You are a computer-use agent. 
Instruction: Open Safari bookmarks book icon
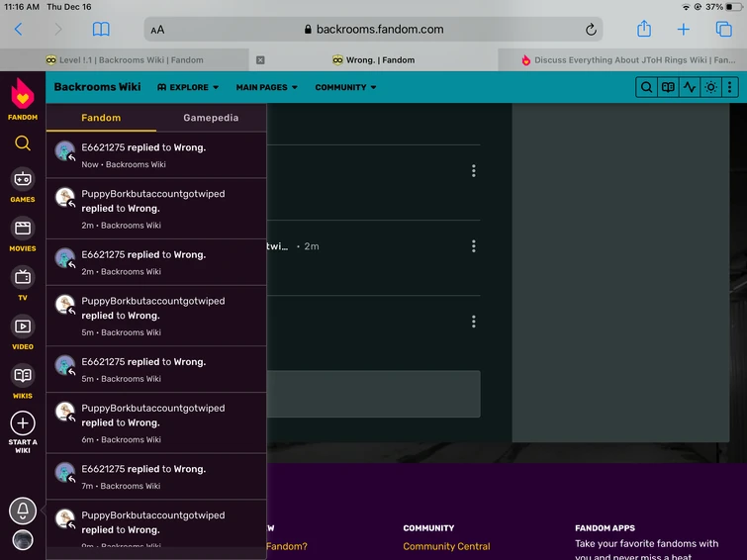101,30
